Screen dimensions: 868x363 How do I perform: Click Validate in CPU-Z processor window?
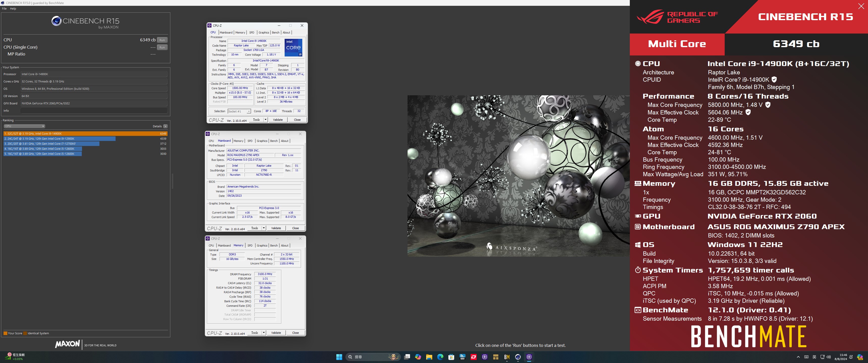[278, 119]
